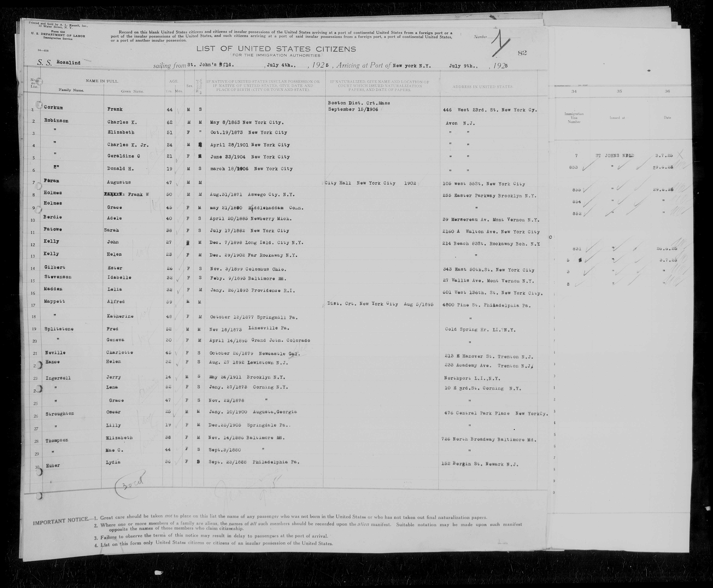Screen dimensions: 713x588
Task: Select given name 'Geraldine C'
Action: [124, 156]
